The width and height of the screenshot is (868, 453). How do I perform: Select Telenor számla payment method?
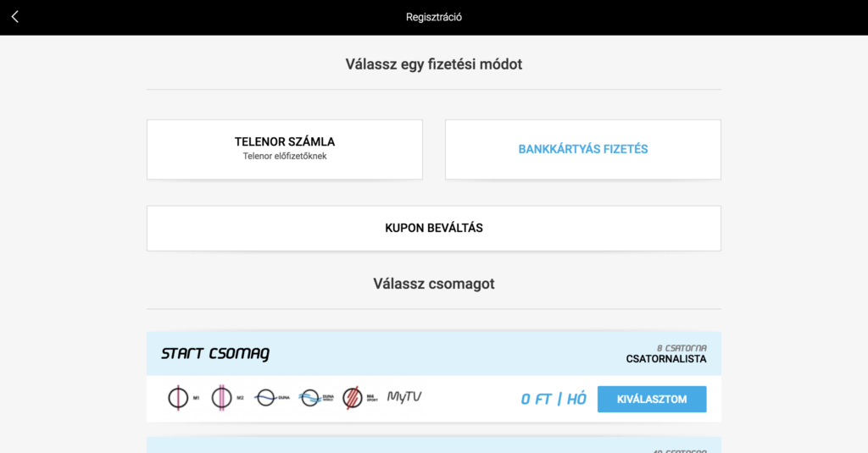(x=285, y=149)
